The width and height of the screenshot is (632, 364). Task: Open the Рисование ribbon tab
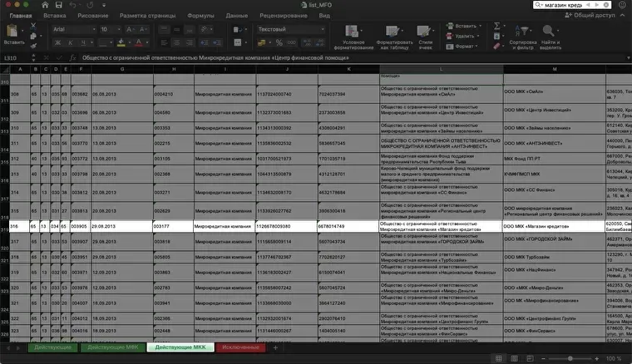(x=92, y=16)
